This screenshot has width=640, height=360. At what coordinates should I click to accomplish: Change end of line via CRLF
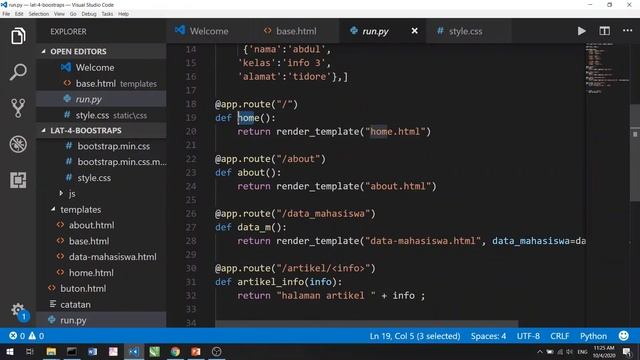(x=559, y=336)
